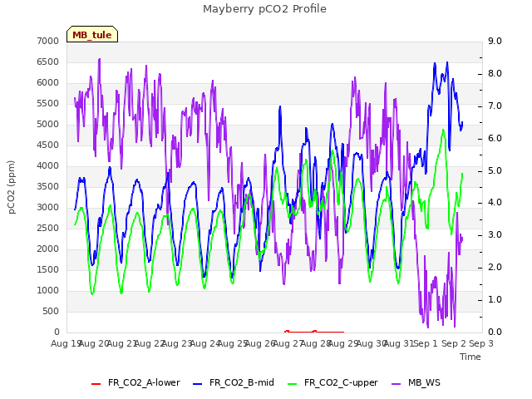Click the 8.0 right axis tick label
The width and height of the screenshot is (532, 399).
coord(495,74)
